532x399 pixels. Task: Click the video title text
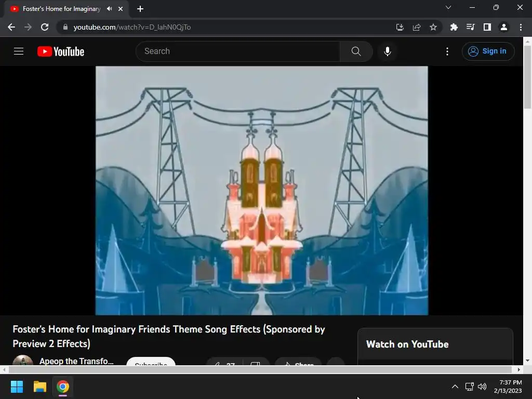click(x=169, y=336)
